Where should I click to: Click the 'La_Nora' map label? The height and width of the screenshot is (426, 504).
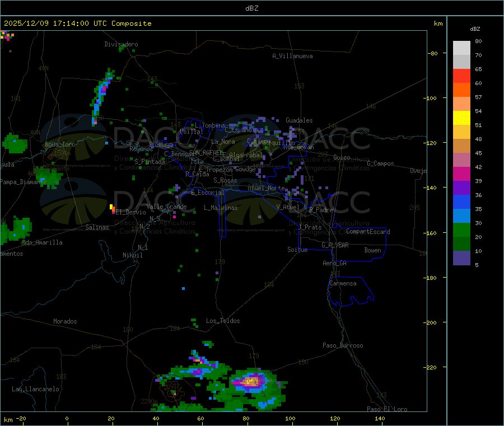pyautogui.click(x=223, y=142)
